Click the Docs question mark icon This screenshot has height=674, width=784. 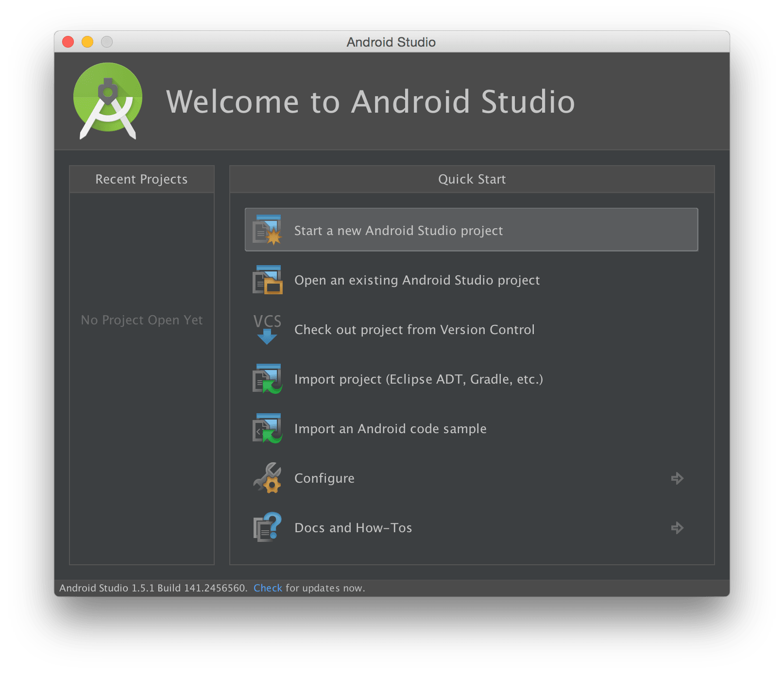(267, 527)
